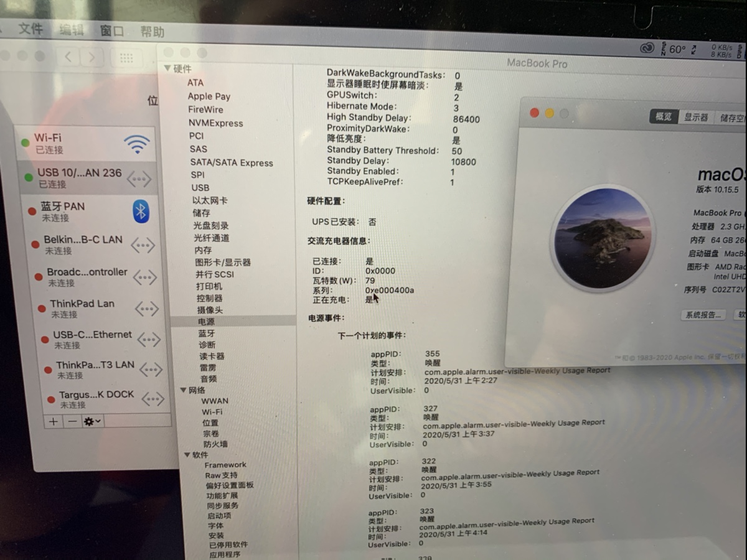The image size is (747, 560).
Task: Select 防火墙 under 网络 section
Action: pos(215,444)
